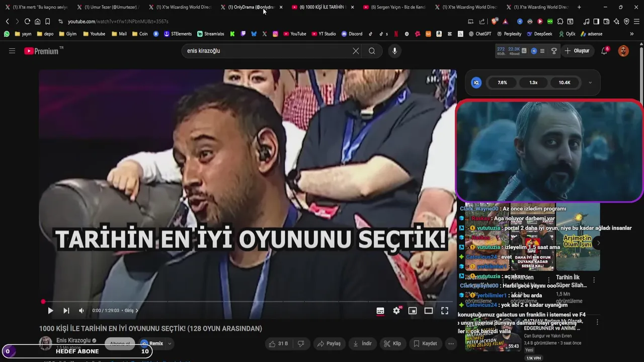This screenshot has height=362, width=644.
Task: Start voice search microphone
Action: [x=394, y=51]
